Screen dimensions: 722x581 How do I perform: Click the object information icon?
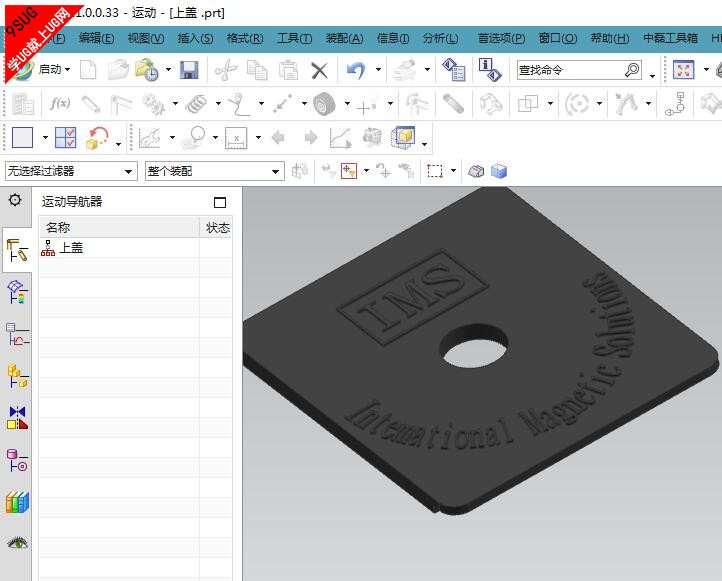[489, 70]
